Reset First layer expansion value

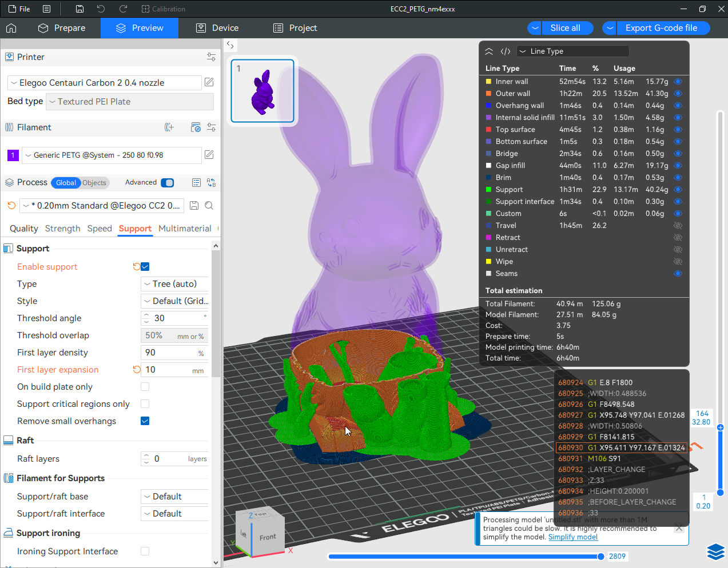coord(136,369)
